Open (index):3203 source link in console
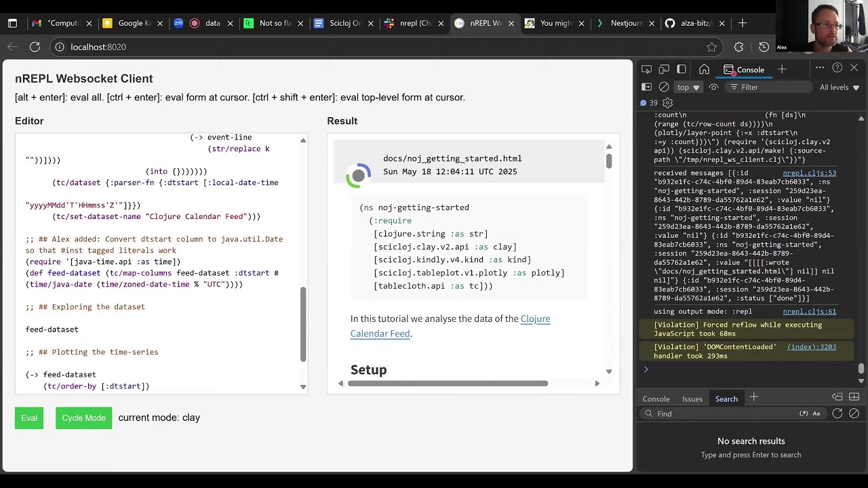Image resolution: width=868 pixels, height=488 pixels. point(811,347)
